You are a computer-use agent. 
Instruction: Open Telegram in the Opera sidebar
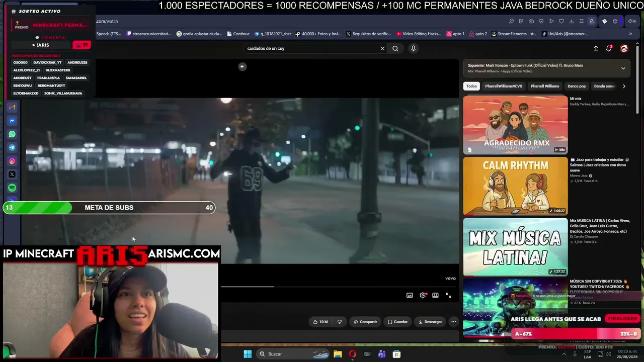[x=12, y=148]
